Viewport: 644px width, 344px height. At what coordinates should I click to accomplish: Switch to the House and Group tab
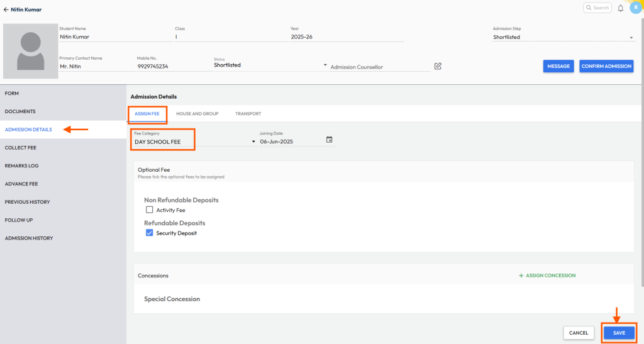click(197, 114)
